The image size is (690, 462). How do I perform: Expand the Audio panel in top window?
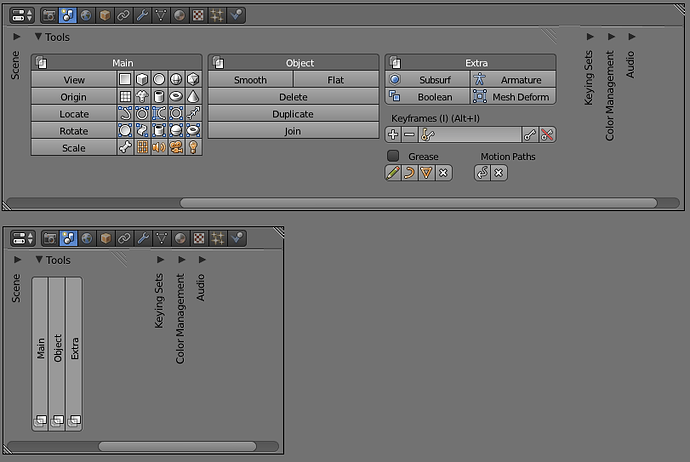coord(632,37)
